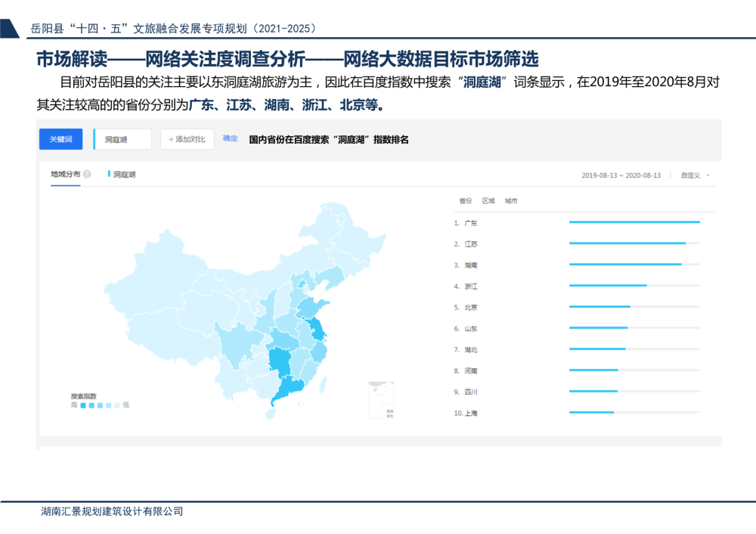756x534 pixels.
Task: Click the darkest search index legend swatch
Action: (82, 405)
